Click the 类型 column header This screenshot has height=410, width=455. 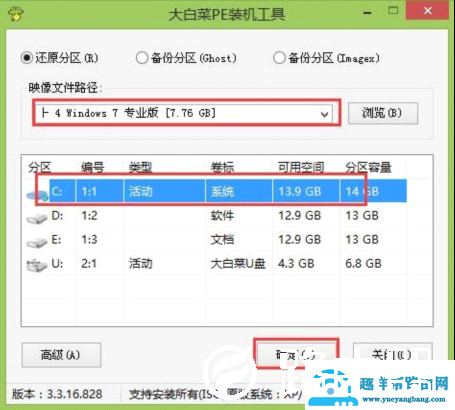[x=140, y=167]
